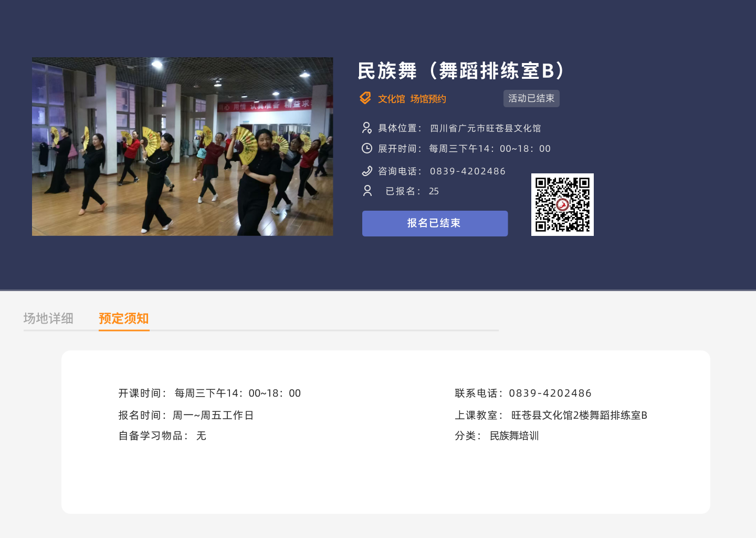Click the phone icon beside 咨询电话

(367, 171)
